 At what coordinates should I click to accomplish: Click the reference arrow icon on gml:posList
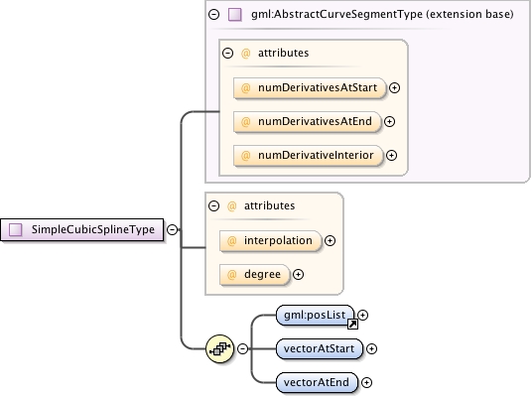point(352,325)
